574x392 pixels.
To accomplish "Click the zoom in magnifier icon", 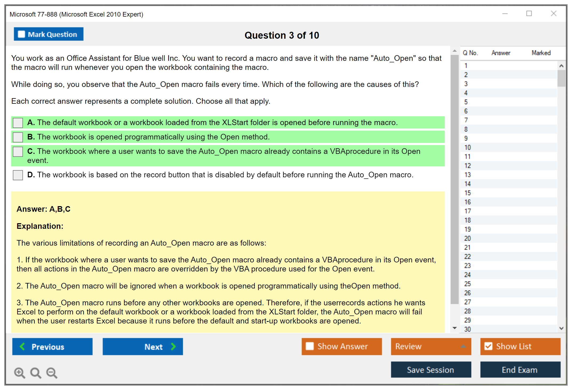I will coord(19,373).
